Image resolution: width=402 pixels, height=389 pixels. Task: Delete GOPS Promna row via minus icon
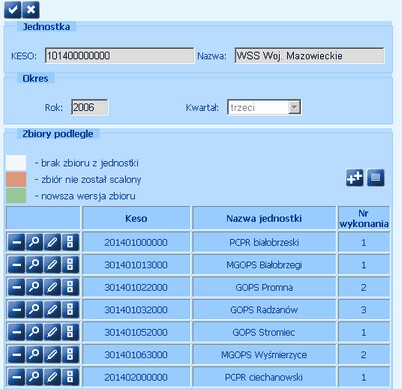coord(16,287)
